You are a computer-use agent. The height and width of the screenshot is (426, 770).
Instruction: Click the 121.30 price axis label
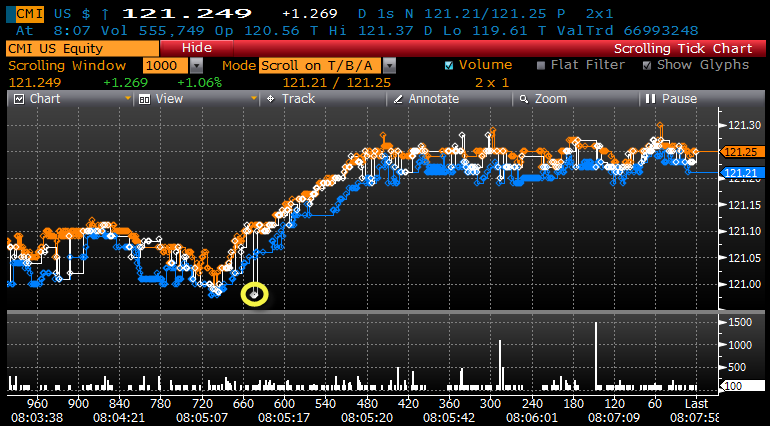[745, 126]
